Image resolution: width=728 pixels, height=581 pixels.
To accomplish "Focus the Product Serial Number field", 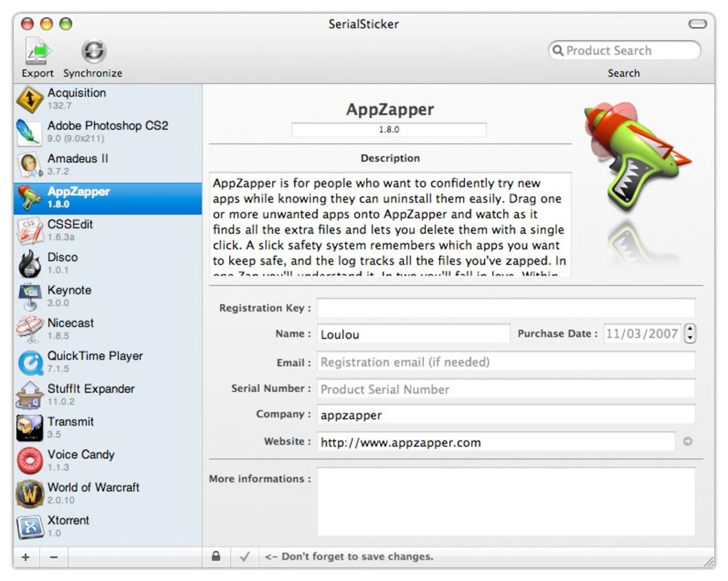I will click(506, 389).
